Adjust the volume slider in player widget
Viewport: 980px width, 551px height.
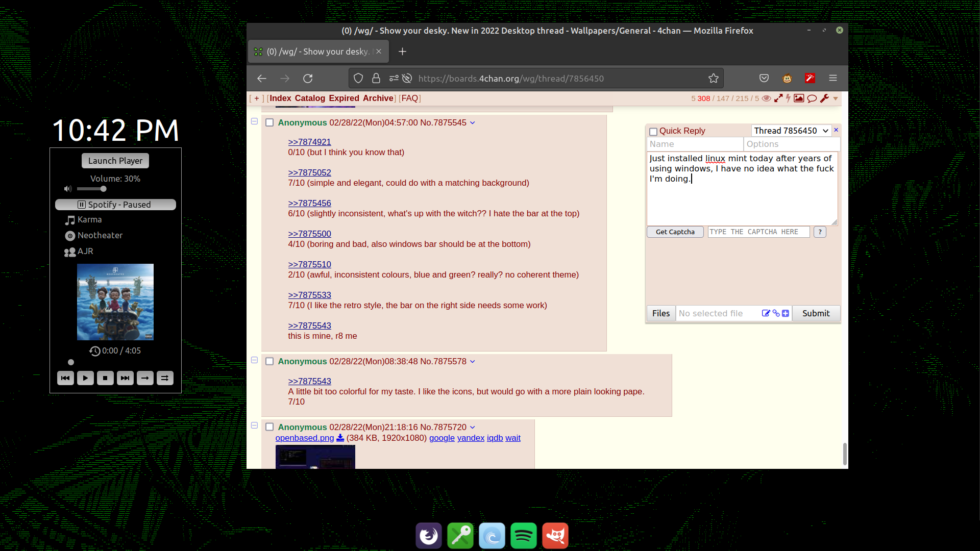click(x=103, y=189)
